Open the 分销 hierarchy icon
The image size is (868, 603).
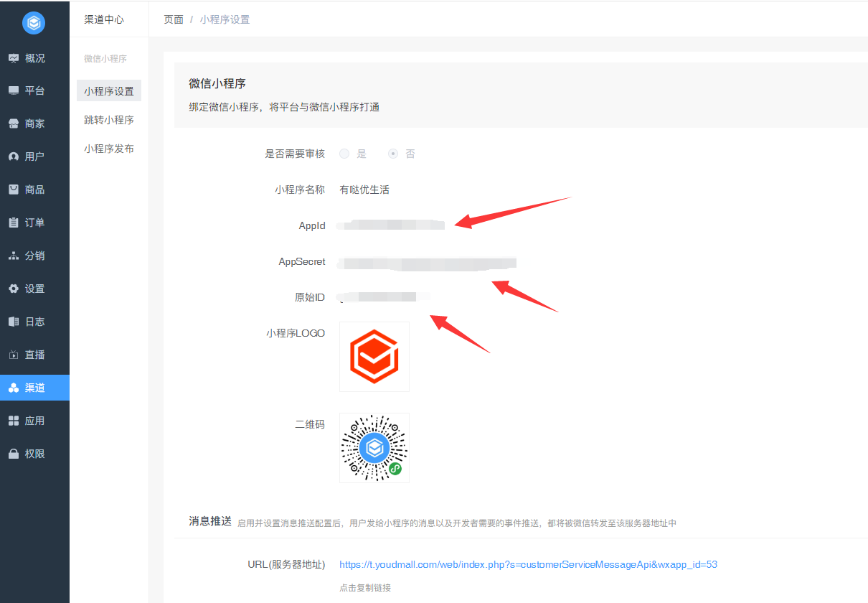14,256
